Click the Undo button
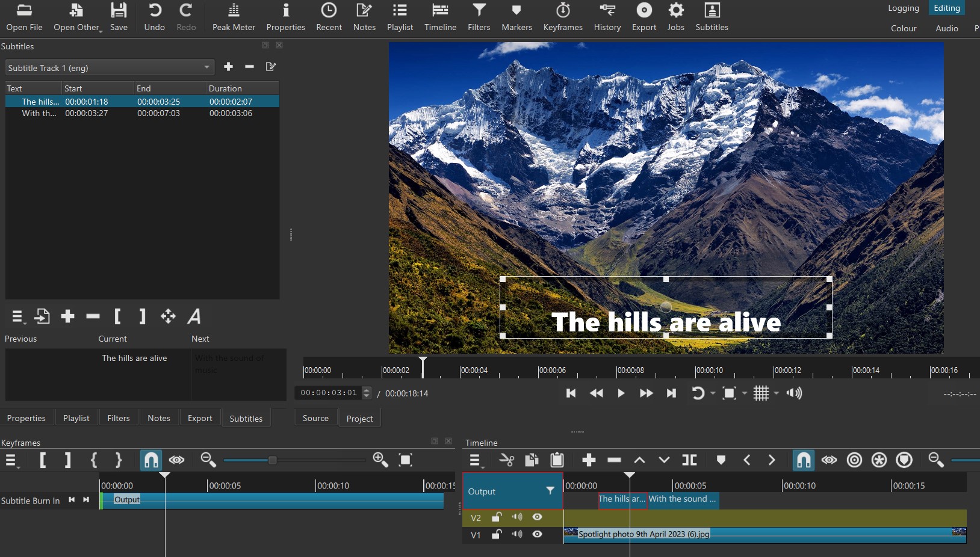Image resolution: width=980 pixels, height=557 pixels. pos(155,17)
